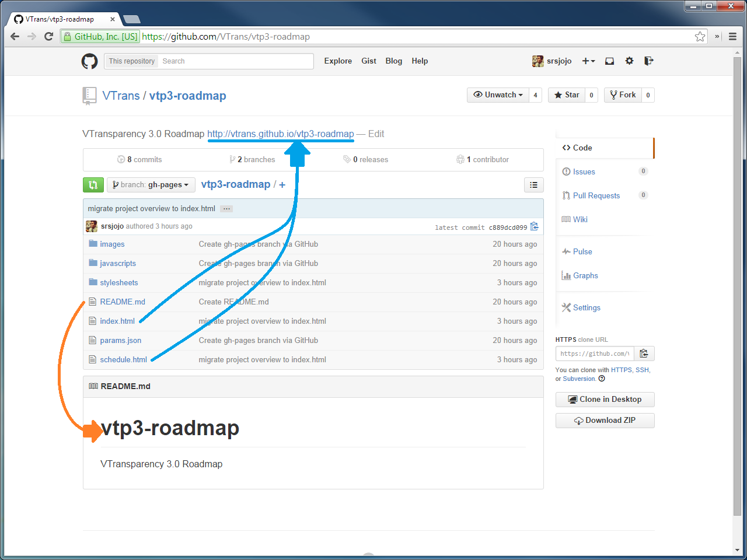Open repository Settings
Image resolution: width=747 pixels, height=560 pixels.
point(587,307)
